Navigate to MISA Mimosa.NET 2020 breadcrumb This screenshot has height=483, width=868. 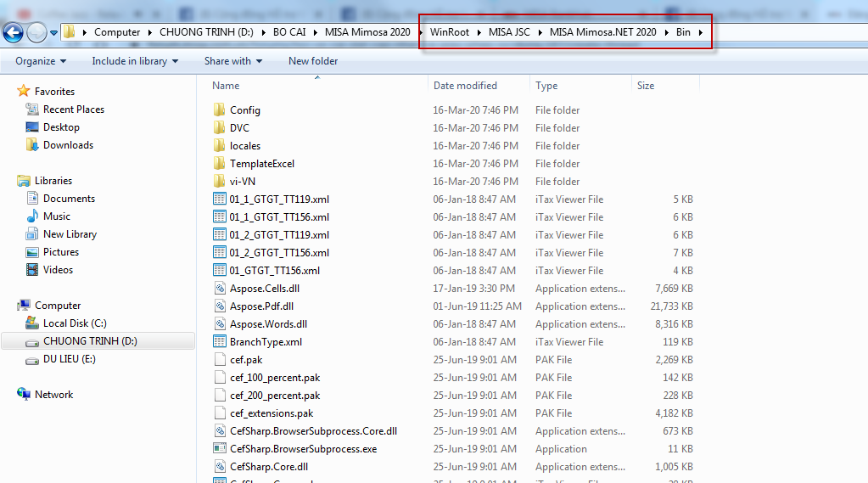(602, 32)
